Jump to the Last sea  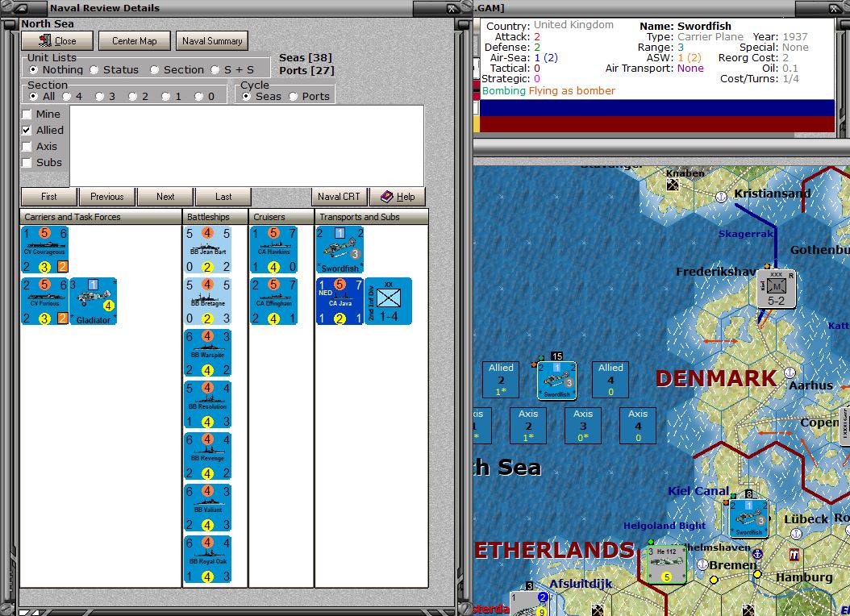(223, 197)
